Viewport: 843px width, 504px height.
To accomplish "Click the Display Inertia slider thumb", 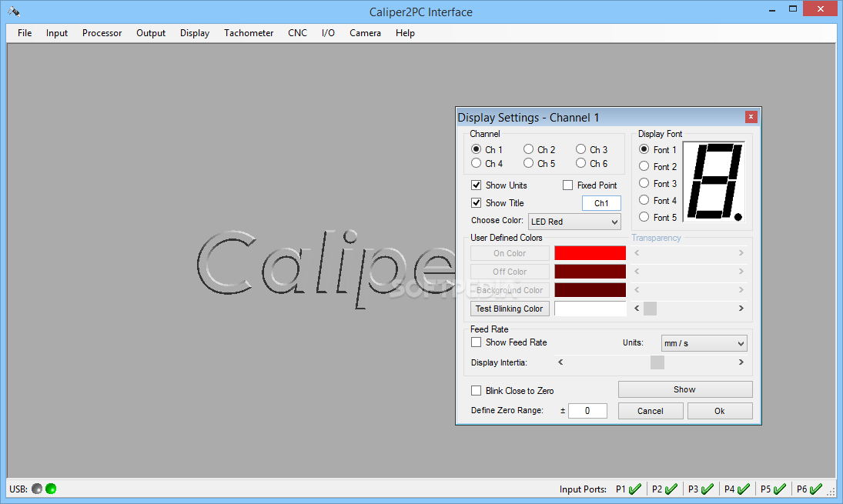I will pos(657,362).
